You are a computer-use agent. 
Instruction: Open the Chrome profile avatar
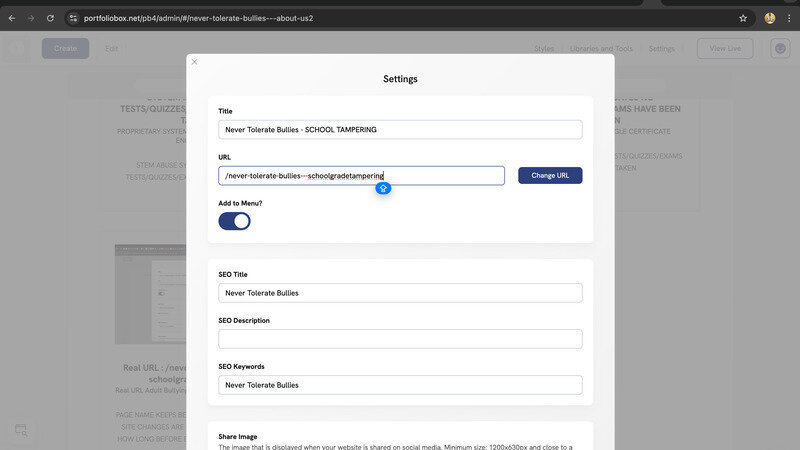coord(770,18)
